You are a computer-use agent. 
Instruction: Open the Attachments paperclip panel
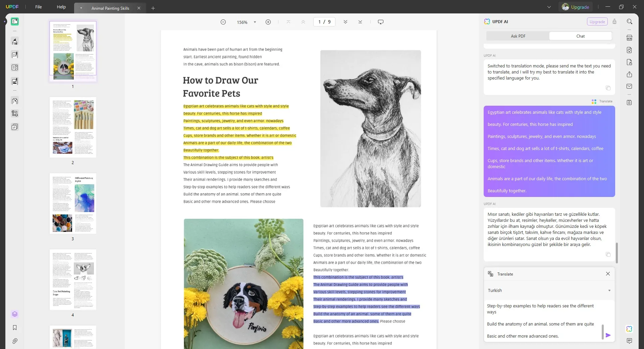click(x=14, y=341)
